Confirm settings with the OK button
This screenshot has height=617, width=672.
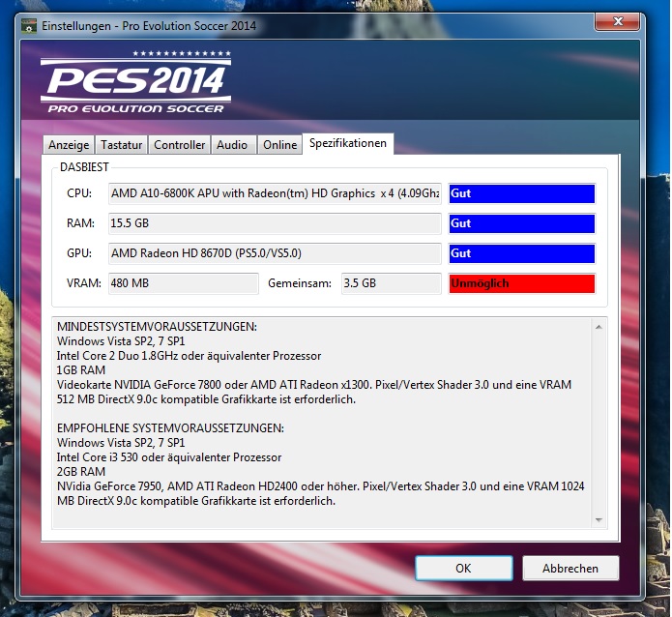[463, 568]
